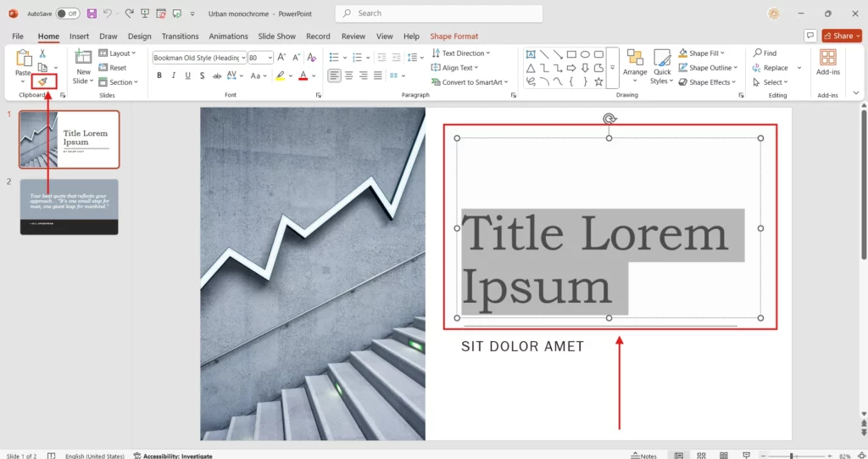Click the Format Painter brush icon
This screenshot has height=459, width=868.
(42, 81)
